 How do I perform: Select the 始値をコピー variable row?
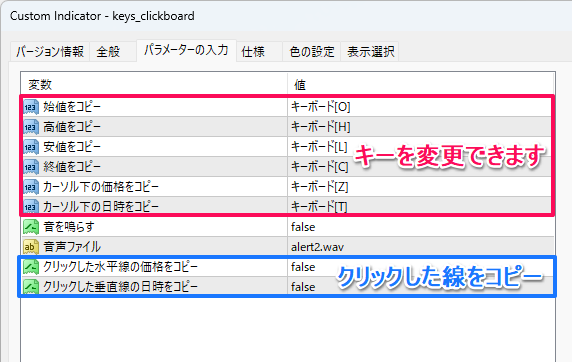tap(72, 107)
